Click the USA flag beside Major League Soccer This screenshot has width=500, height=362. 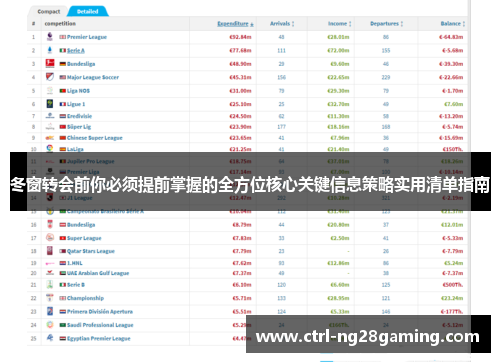click(62, 77)
